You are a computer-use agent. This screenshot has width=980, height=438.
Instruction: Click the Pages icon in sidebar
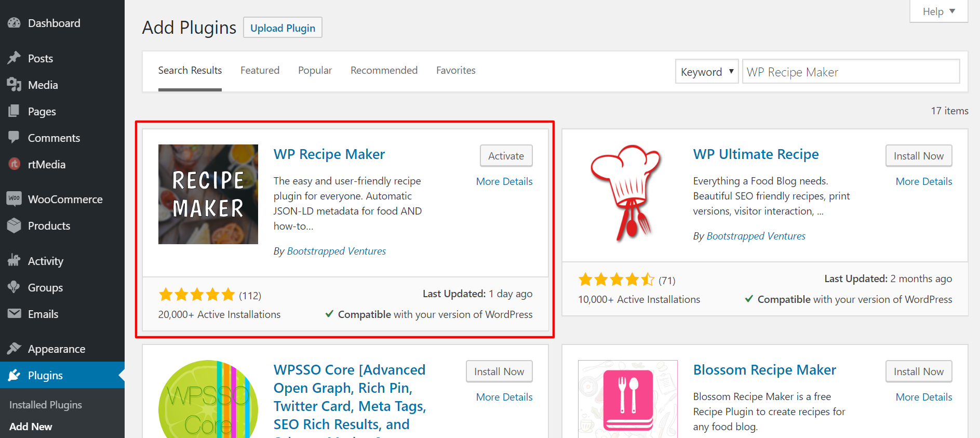point(14,111)
